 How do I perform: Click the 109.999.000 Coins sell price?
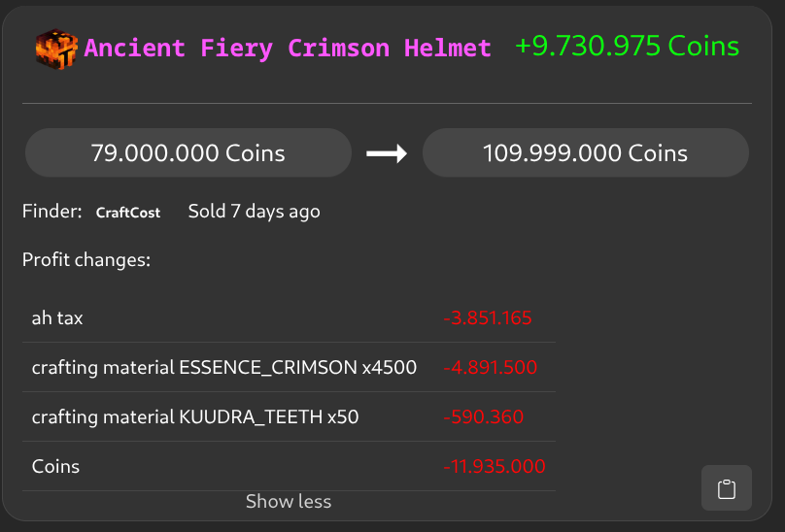click(585, 153)
